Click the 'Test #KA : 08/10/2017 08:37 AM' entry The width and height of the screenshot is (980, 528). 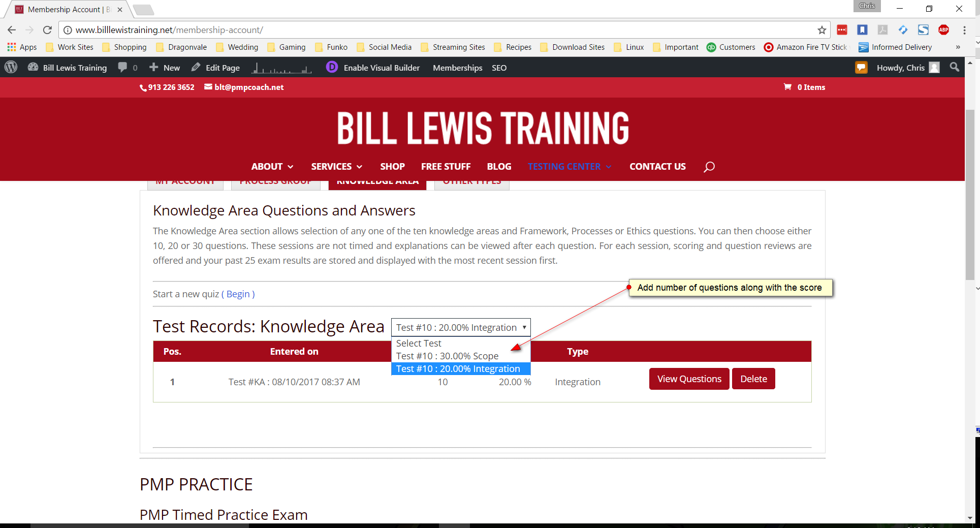tap(294, 382)
